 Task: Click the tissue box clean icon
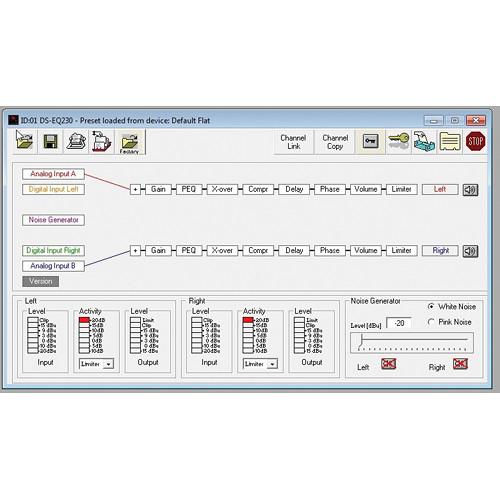tap(424, 141)
